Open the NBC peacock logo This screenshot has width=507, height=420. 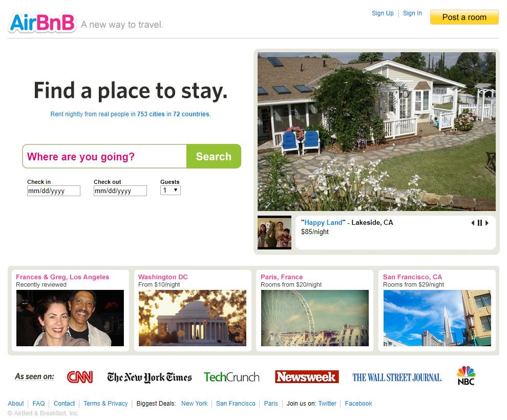click(466, 376)
